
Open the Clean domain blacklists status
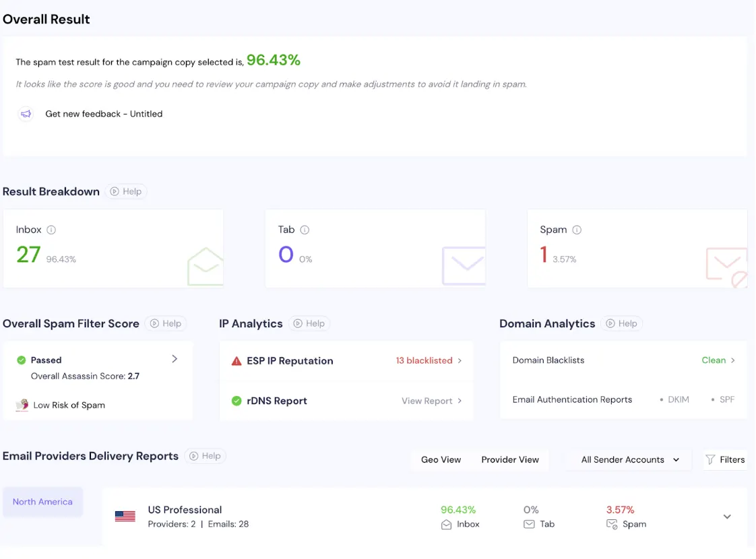click(x=714, y=360)
